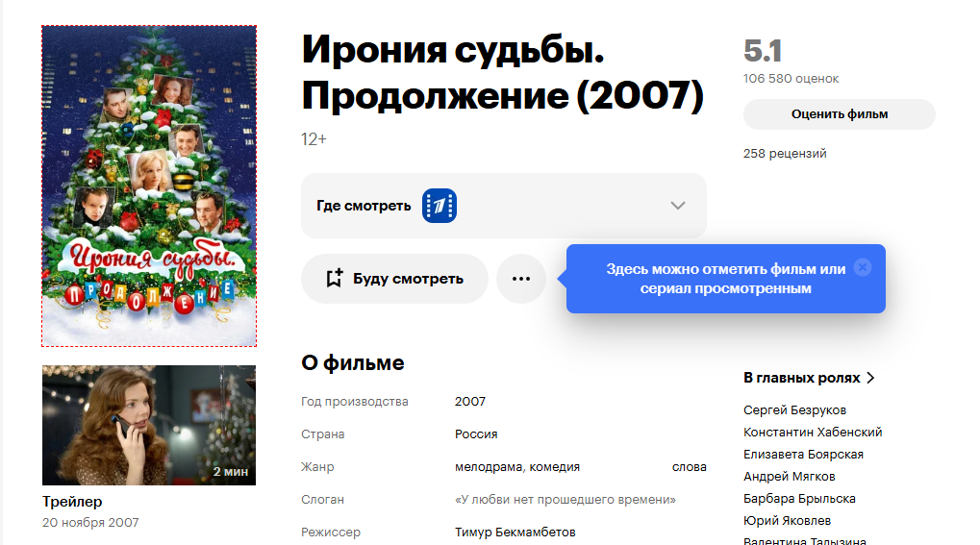Open the three-dots more options button
Screen dimensions: 980x545
pyautogui.click(x=521, y=279)
